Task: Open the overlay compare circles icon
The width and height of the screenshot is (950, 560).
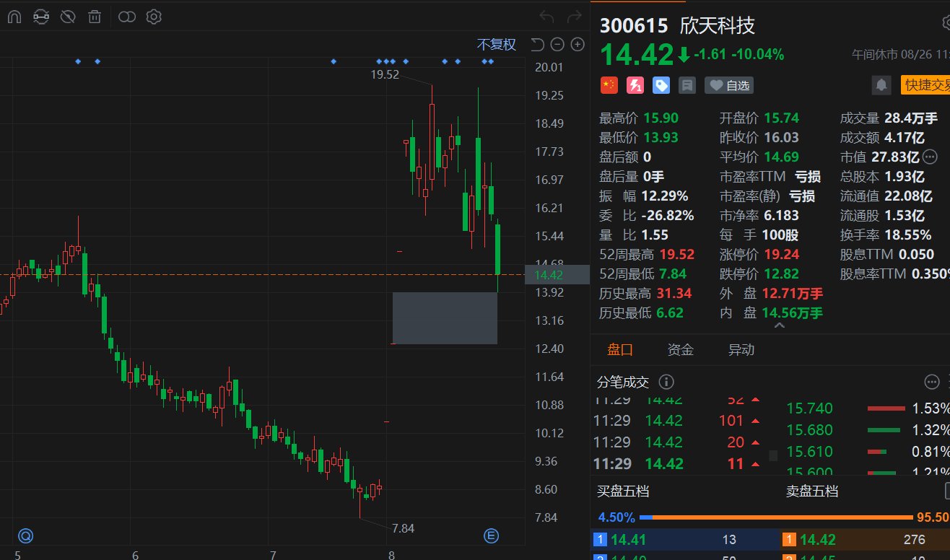Action: (x=127, y=17)
